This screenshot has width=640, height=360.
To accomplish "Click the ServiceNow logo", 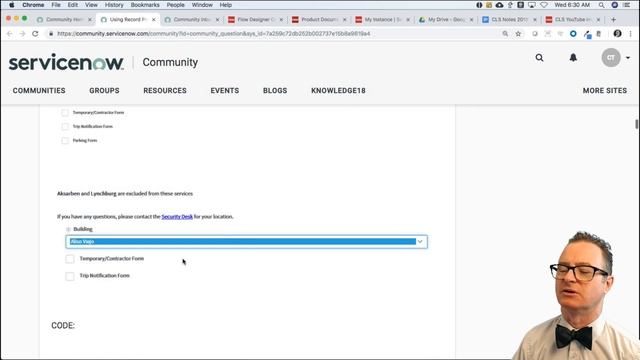I will (66, 62).
